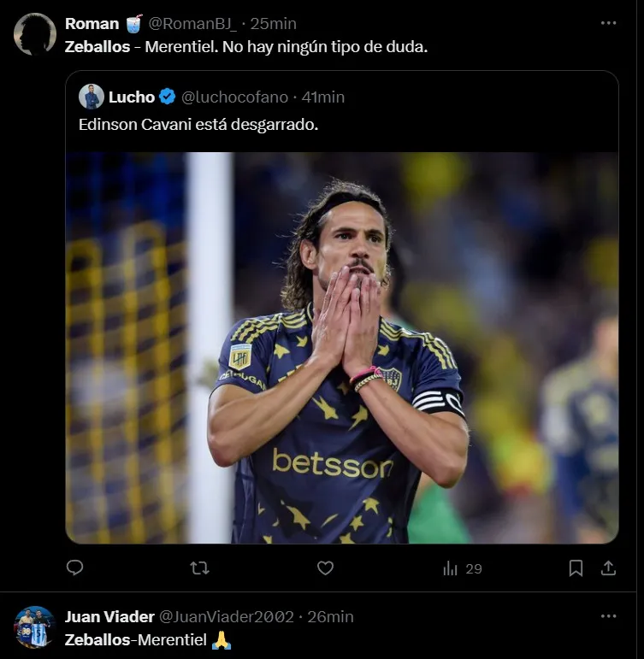Open more options for Juan Viader's tweet

[x=608, y=616]
